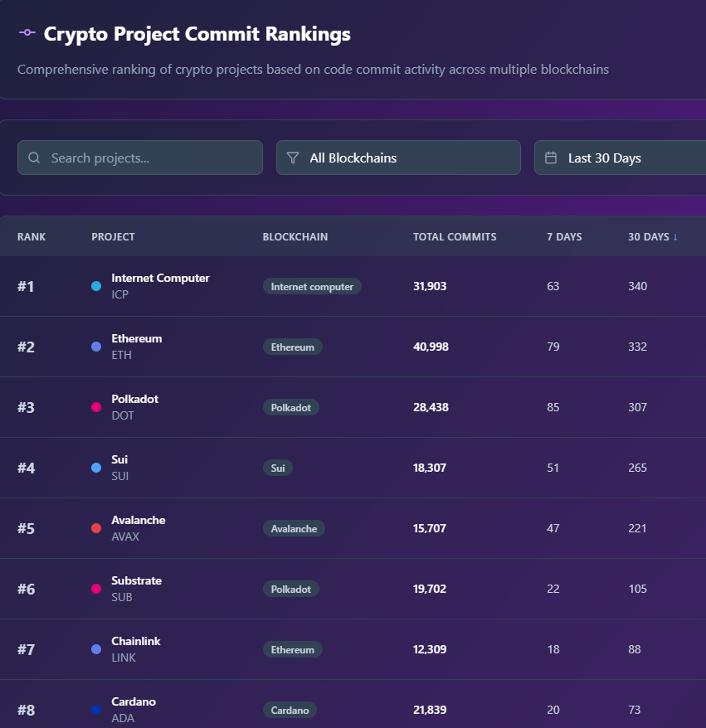706x728 pixels.
Task: Click total commits value 31,903
Action: click(430, 286)
